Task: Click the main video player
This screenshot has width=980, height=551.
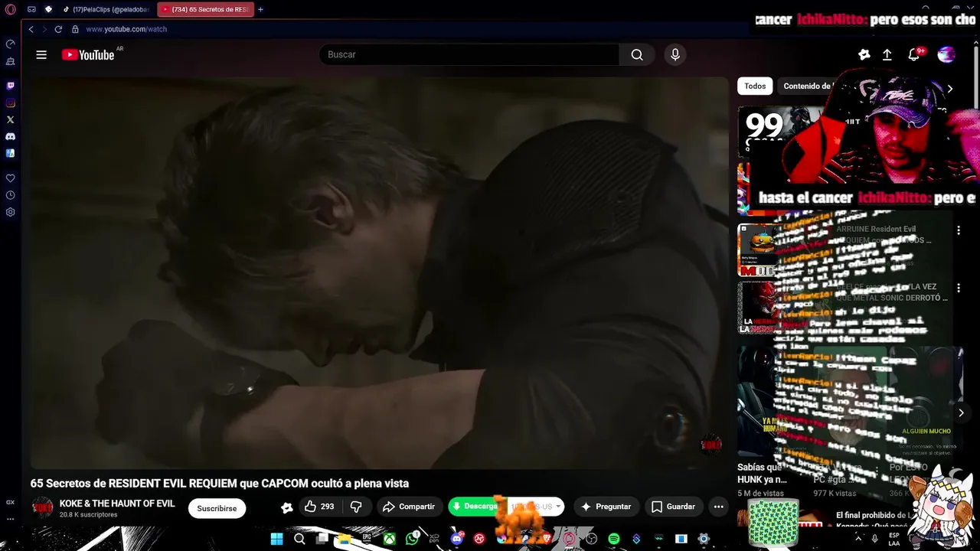Action: pyautogui.click(x=380, y=272)
